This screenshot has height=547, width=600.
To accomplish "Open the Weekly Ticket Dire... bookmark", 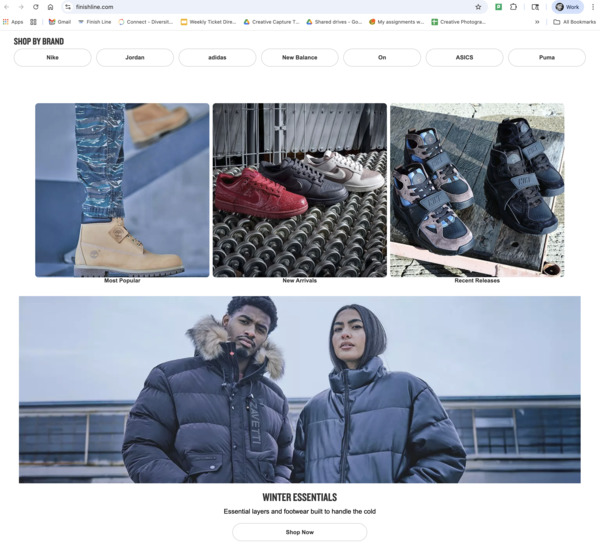I will point(209,22).
